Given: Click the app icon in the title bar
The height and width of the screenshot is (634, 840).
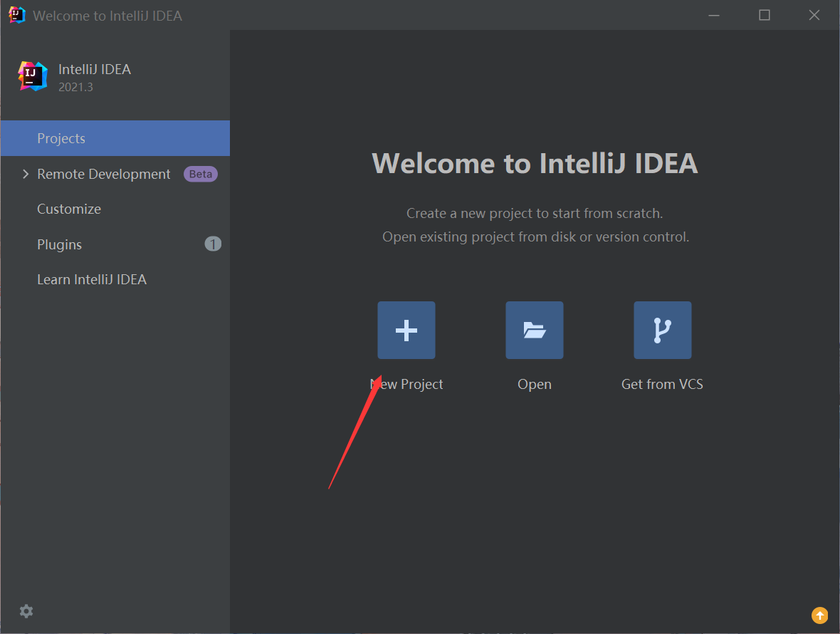Looking at the screenshot, I should [17, 15].
